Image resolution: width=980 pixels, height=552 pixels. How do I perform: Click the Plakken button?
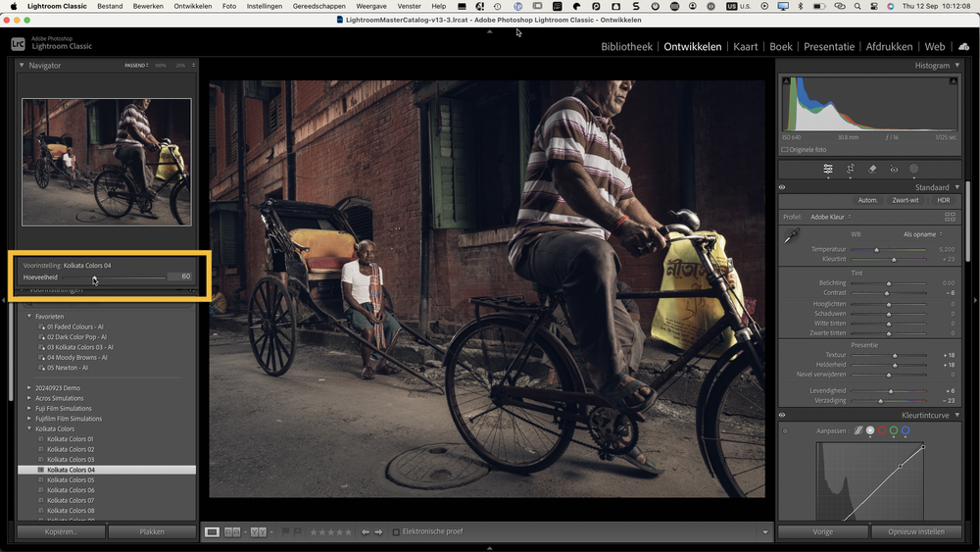pos(152,532)
